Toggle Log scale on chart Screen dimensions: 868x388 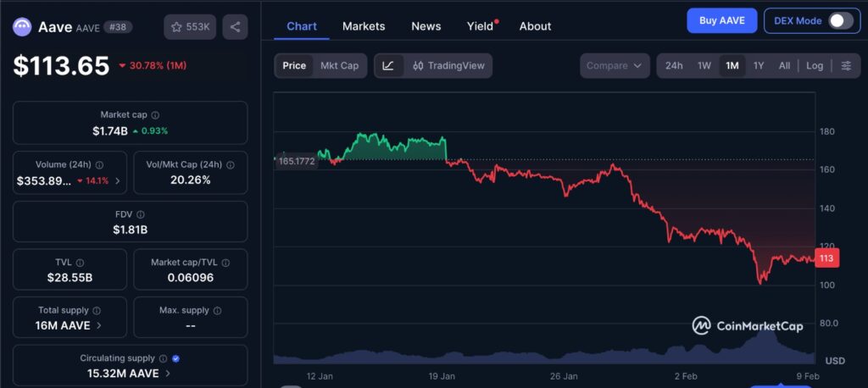(x=815, y=66)
